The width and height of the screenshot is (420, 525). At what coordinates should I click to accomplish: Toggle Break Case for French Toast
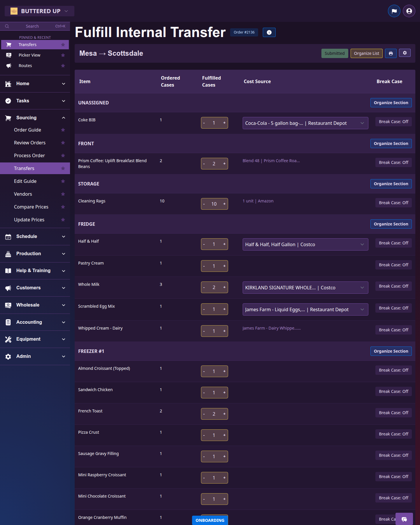tap(393, 413)
